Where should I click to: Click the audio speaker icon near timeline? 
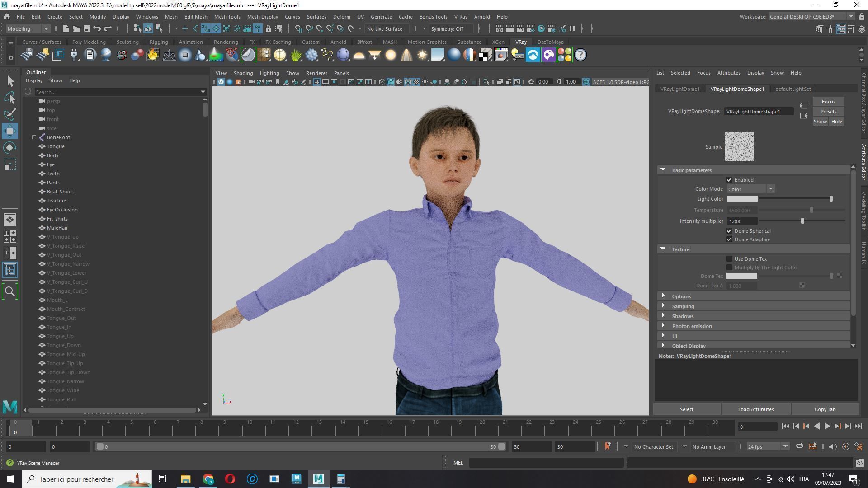pos(832,446)
